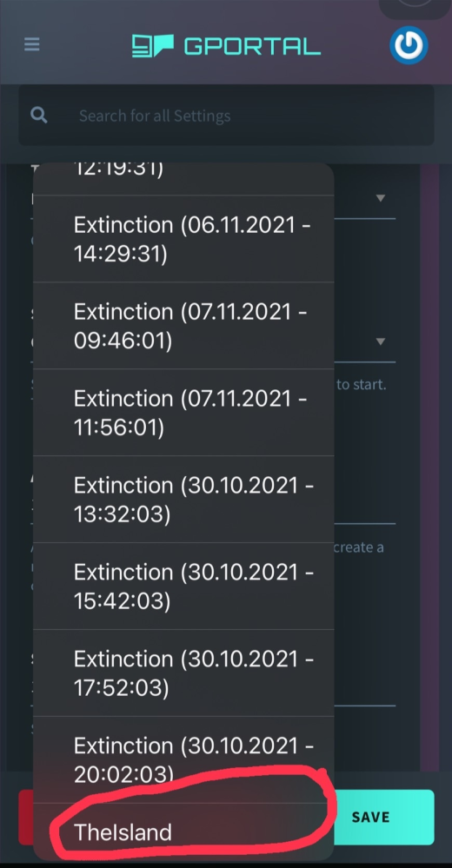Image resolution: width=452 pixels, height=868 pixels.
Task: Select Extinction 06.11.2021 14:29:31 backup
Action: pos(183,239)
